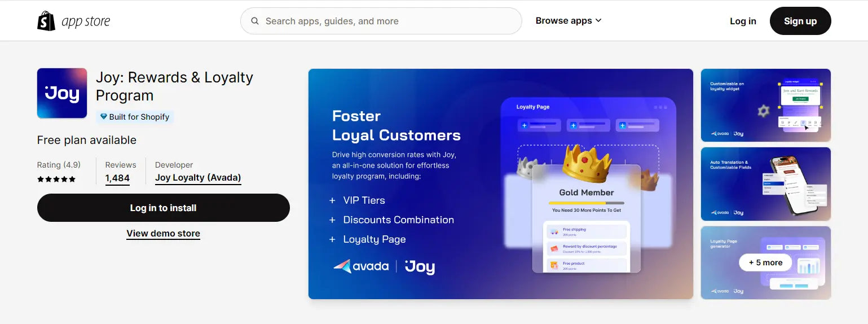868x324 pixels.
Task: Open Customizable loyalty widget thumbnail
Action: pyautogui.click(x=766, y=105)
